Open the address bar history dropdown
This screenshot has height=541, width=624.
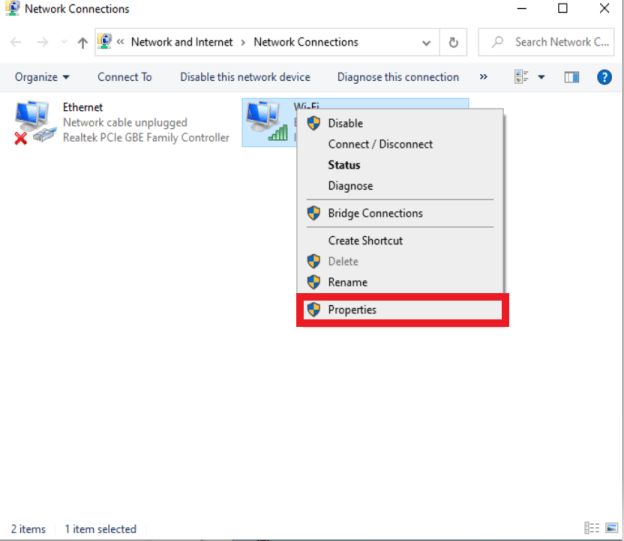pos(426,43)
